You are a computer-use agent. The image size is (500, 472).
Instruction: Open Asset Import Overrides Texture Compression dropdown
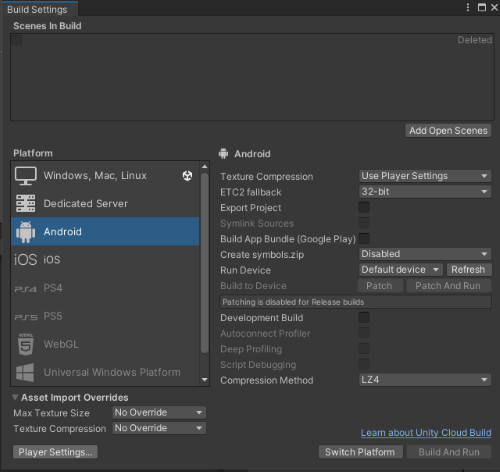tap(159, 428)
